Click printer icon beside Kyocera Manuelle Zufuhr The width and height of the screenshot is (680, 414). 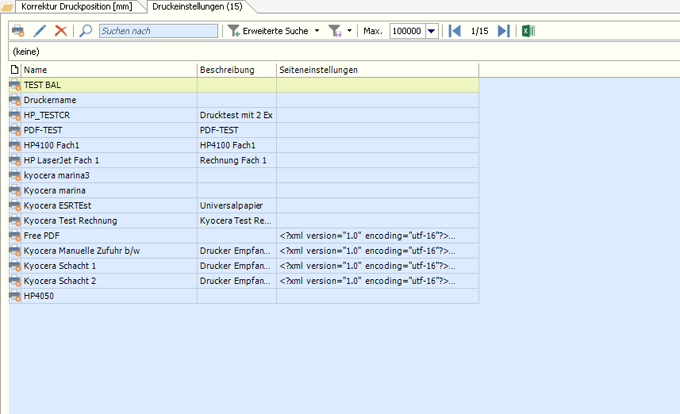[x=15, y=251]
